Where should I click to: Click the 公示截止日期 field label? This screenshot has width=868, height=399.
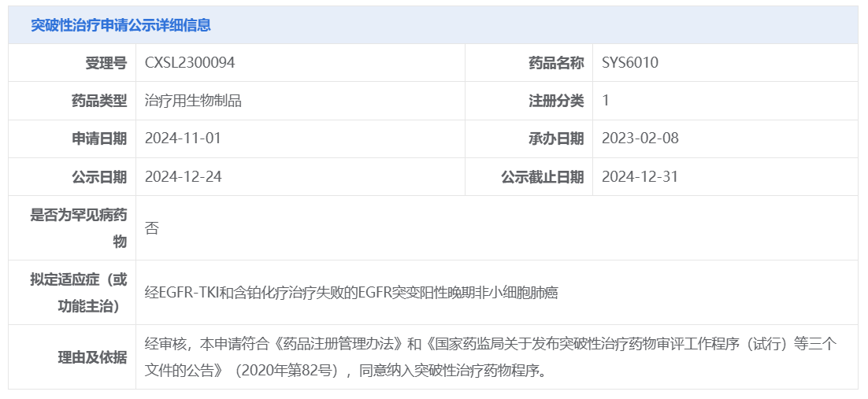click(x=543, y=177)
